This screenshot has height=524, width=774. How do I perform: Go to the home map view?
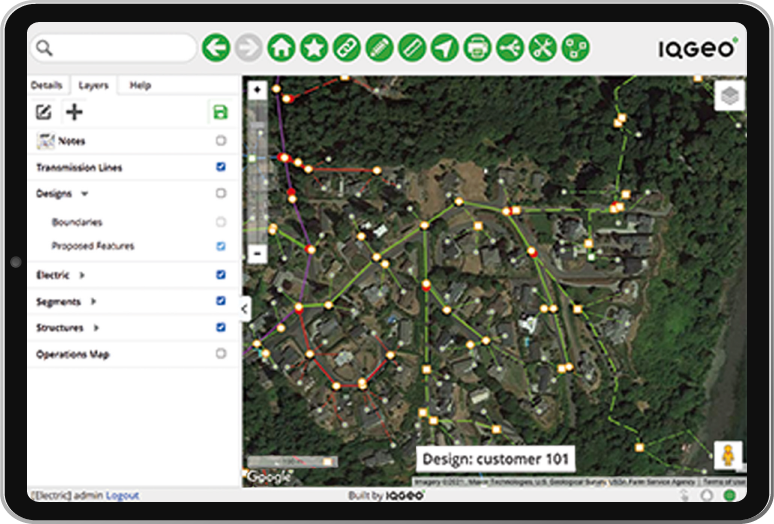[281, 47]
